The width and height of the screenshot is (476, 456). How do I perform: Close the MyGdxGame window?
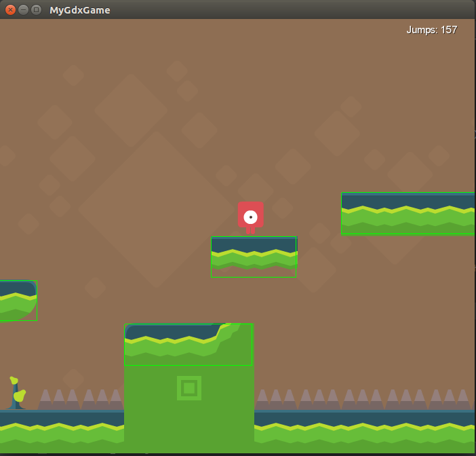click(x=10, y=10)
